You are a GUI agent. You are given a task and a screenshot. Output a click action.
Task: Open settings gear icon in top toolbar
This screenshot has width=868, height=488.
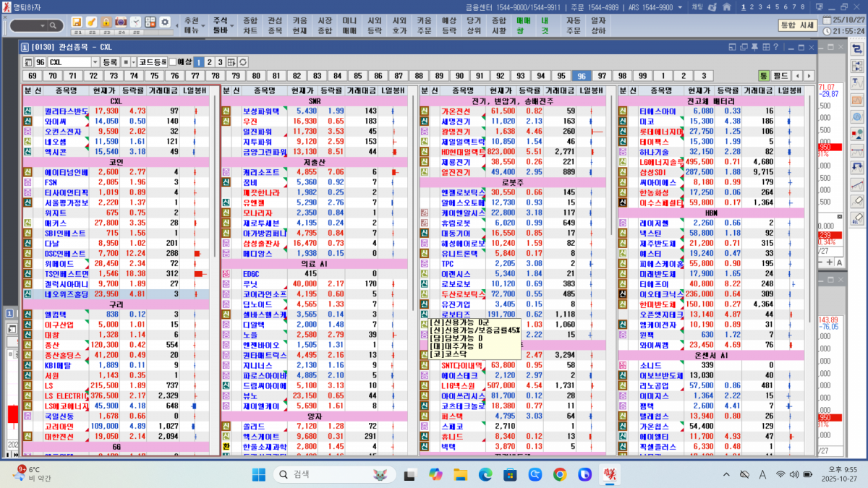(x=165, y=22)
